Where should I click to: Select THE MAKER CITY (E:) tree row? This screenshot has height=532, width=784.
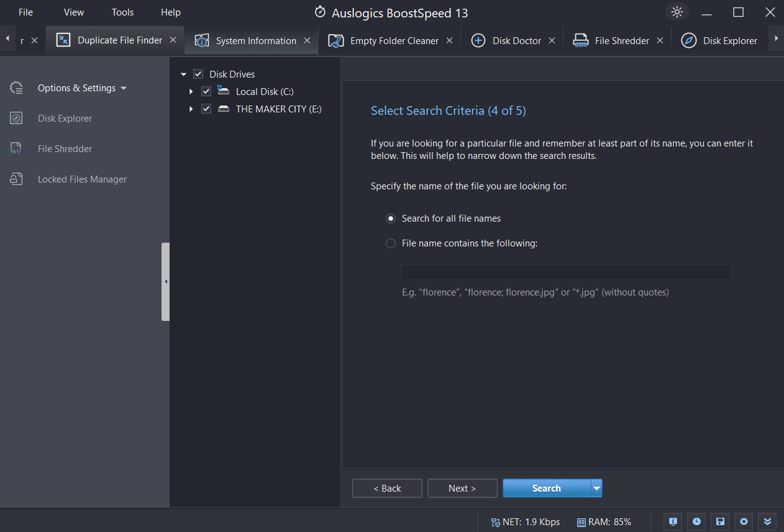pyautogui.click(x=279, y=109)
